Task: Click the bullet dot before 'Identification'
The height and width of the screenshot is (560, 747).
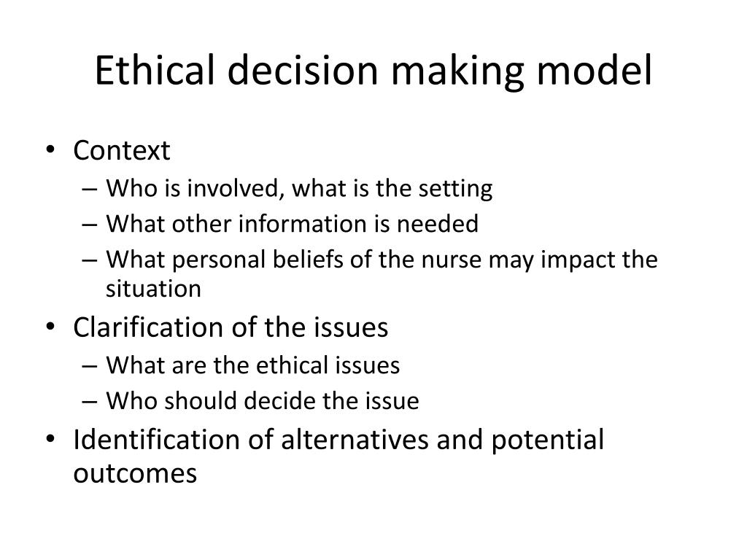Action: 50,438
